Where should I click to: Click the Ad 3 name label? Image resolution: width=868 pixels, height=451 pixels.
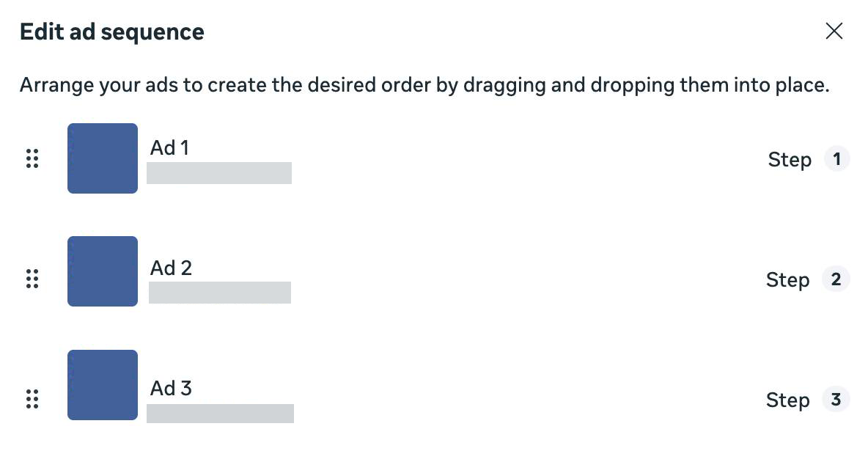tap(171, 389)
